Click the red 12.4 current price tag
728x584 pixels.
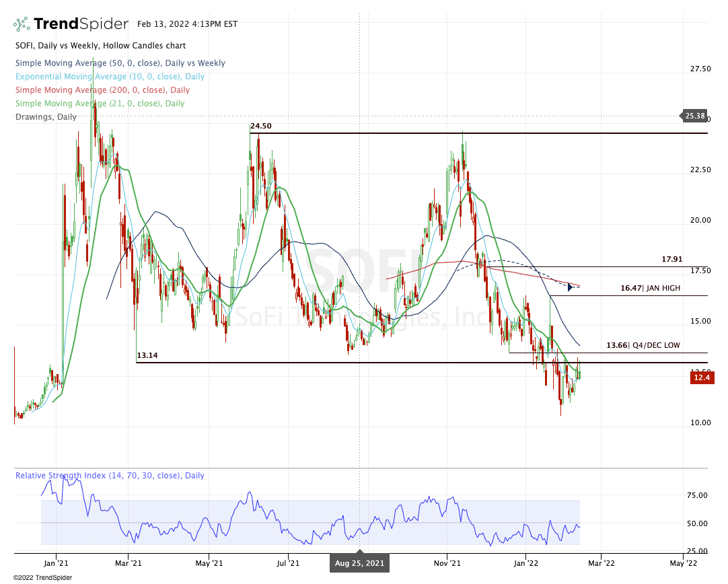click(x=702, y=378)
